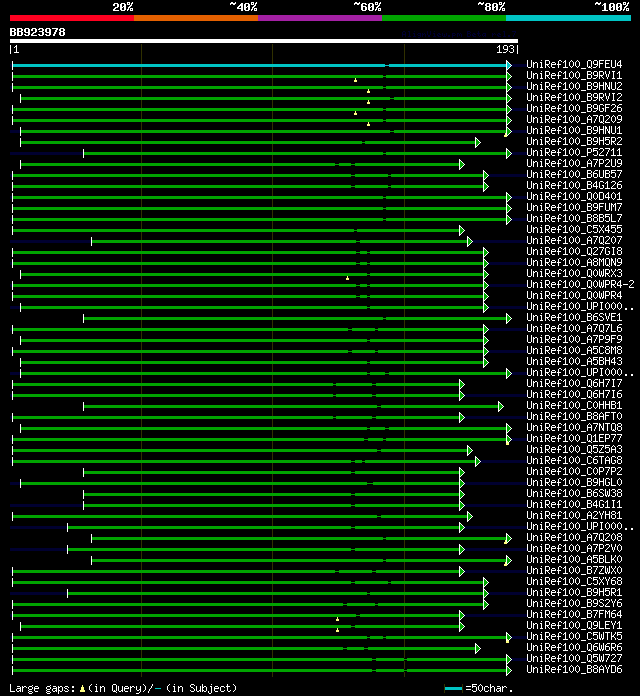Click the UniRef100_B9S2Y6 label
The height and width of the screenshot is (696, 640).
point(574,604)
